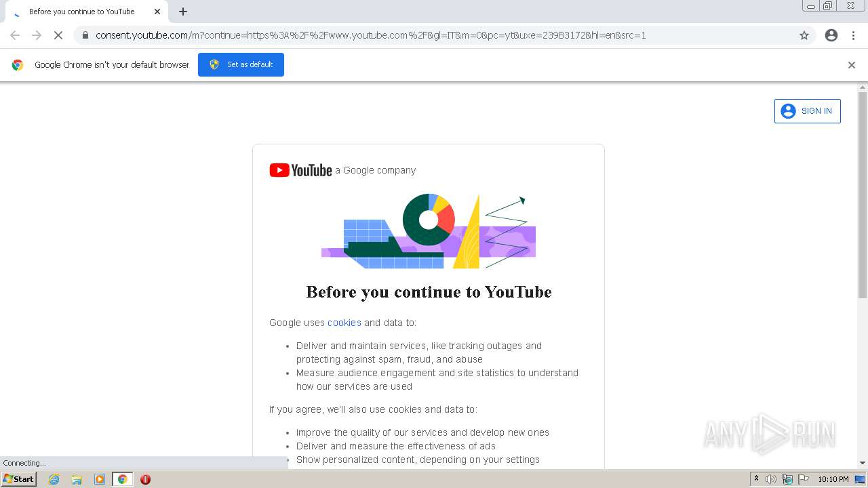Click the red Opera taskbar icon
This screenshot has height=488, width=868.
(145, 479)
